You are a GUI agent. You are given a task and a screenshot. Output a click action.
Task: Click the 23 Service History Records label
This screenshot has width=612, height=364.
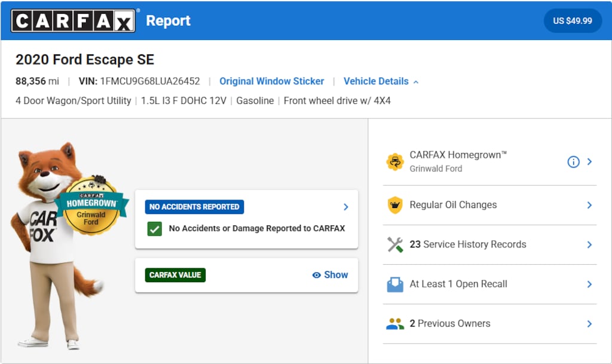coord(467,244)
